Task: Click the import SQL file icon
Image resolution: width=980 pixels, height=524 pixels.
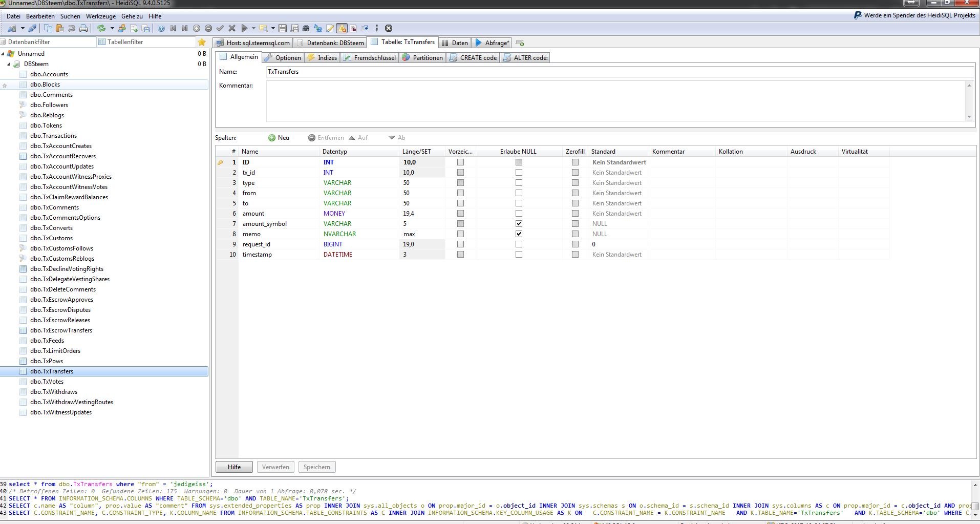Action: [x=134, y=28]
